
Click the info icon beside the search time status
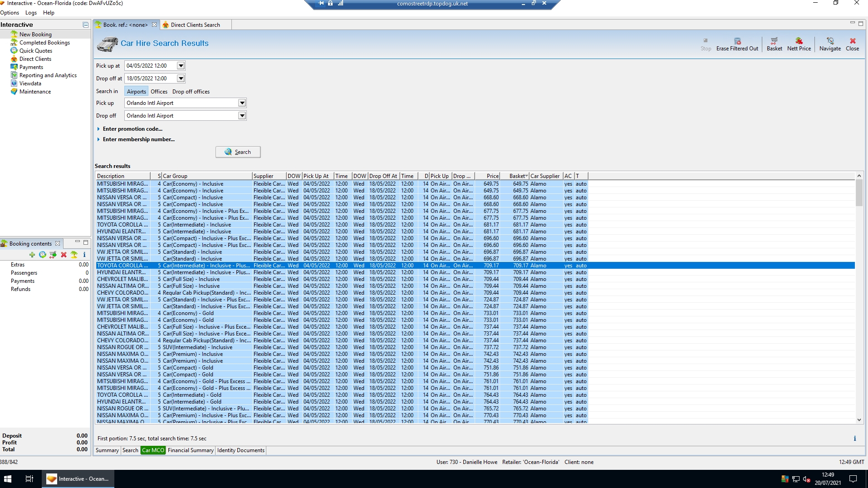coord(855,439)
